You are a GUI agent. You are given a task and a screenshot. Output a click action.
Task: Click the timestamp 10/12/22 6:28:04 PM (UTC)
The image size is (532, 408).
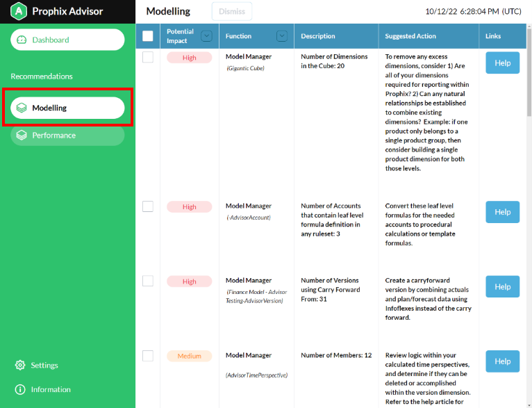[473, 12]
